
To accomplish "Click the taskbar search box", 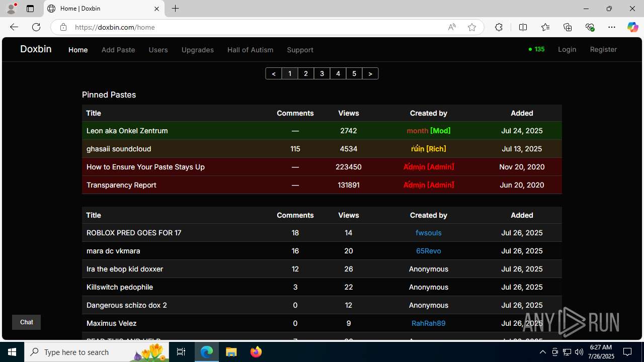I will (x=96, y=352).
